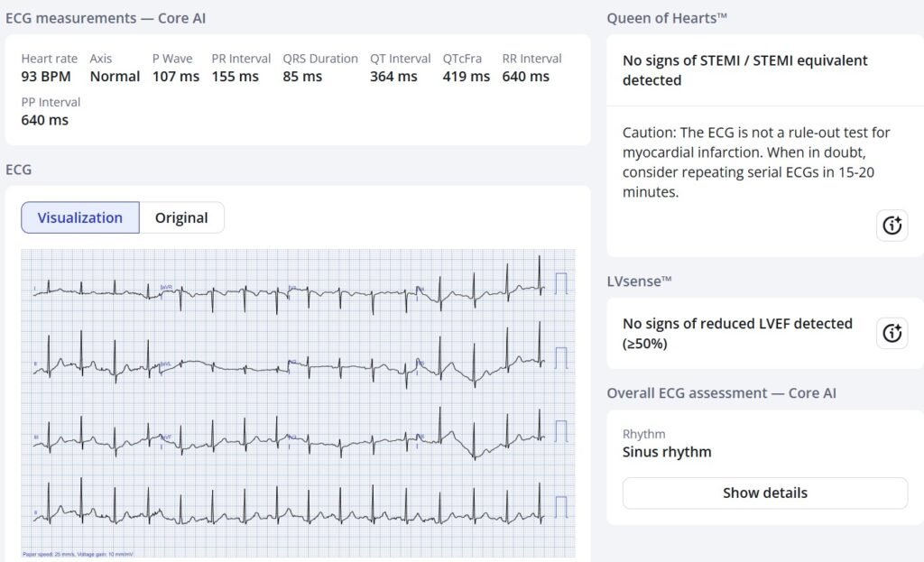Click calibration pulse marker on lead I row
This screenshot has width=924, height=562.
(x=561, y=283)
